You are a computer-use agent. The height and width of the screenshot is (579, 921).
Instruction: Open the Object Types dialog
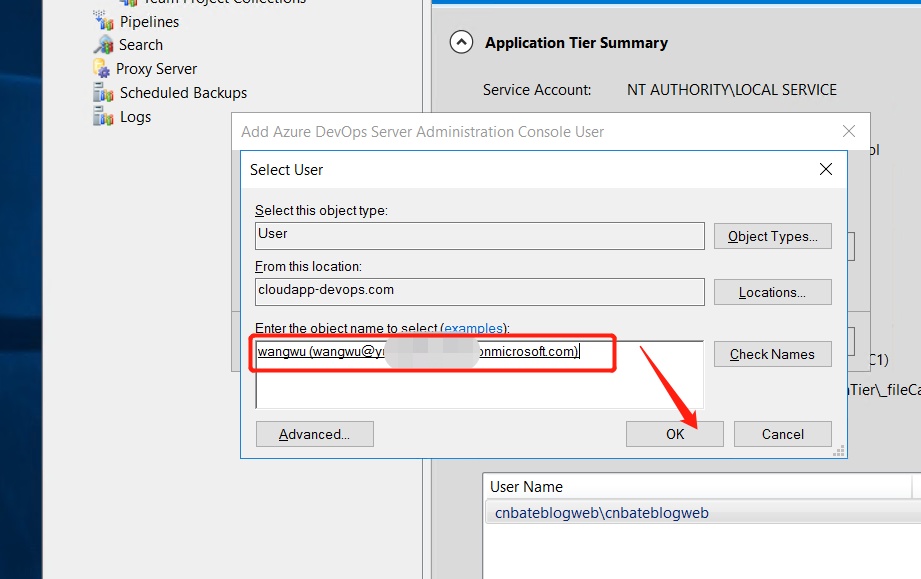772,236
